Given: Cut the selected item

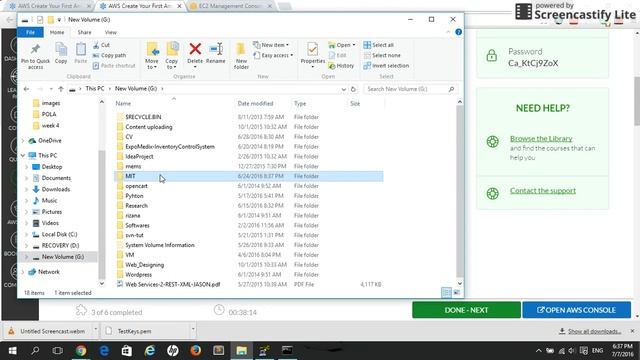Looking at the screenshot, I should click(x=101, y=45).
